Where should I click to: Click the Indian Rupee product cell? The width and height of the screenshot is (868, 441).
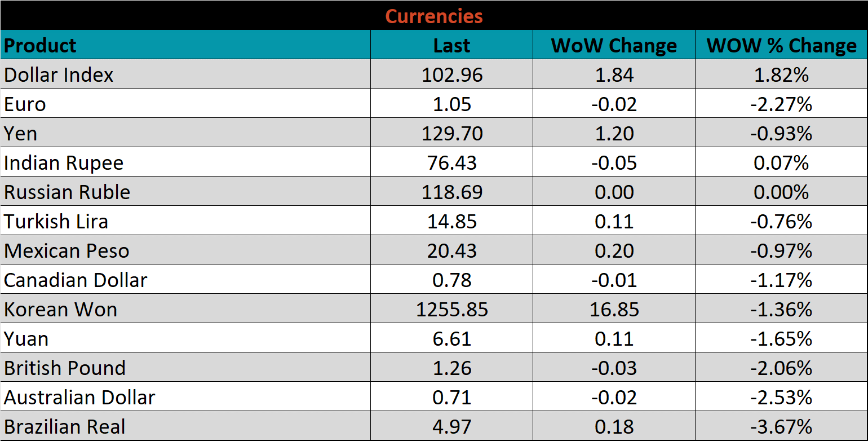[x=64, y=163]
